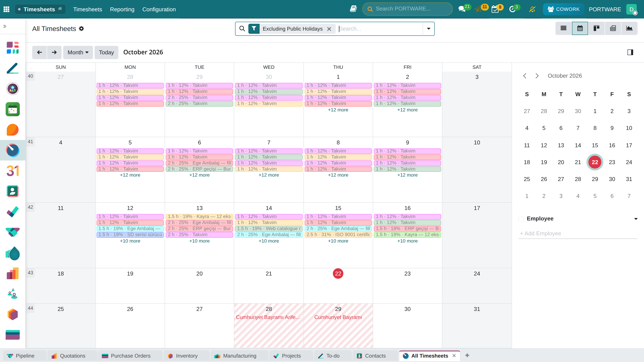Click the Cumhuriyet Bayramı holiday on October 29
The width and height of the screenshot is (644, 362).
(x=338, y=317)
